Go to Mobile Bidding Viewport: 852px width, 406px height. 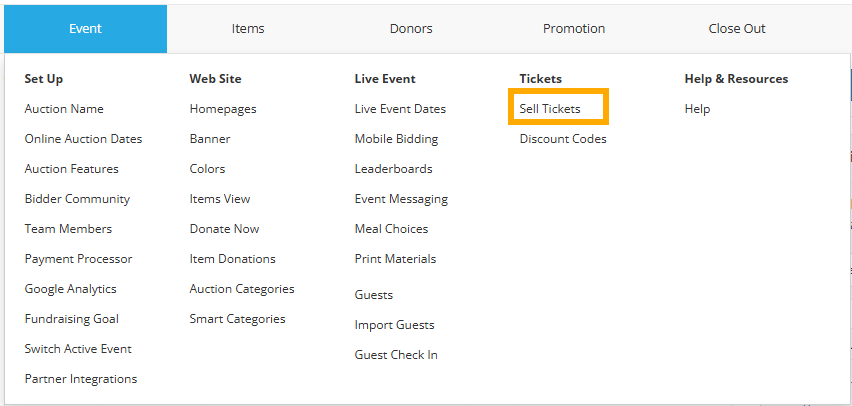click(x=396, y=139)
